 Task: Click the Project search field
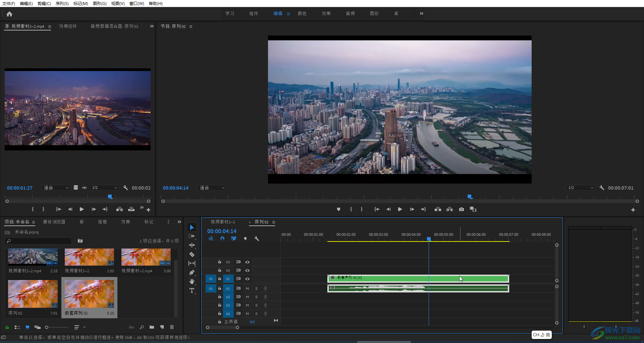tap(39, 241)
